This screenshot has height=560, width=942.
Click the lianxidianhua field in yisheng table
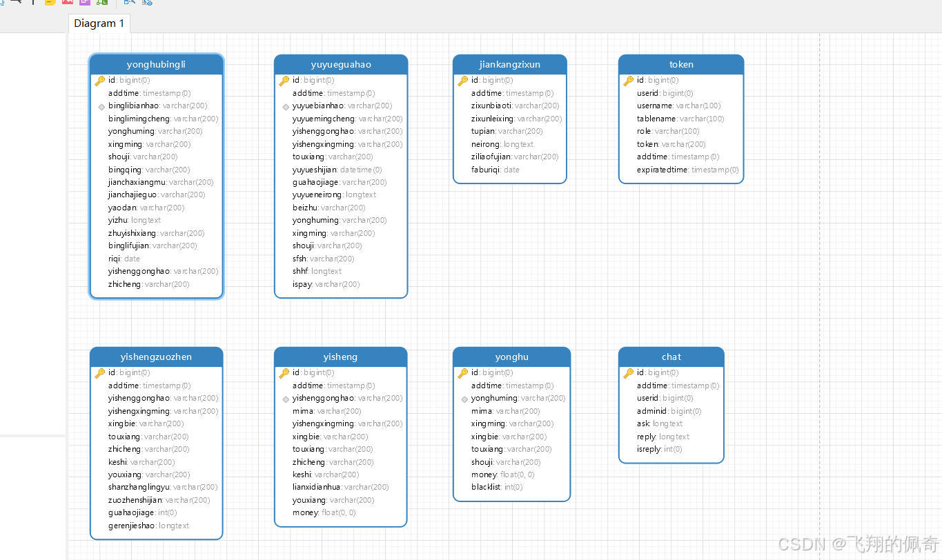pyautogui.click(x=341, y=488)
